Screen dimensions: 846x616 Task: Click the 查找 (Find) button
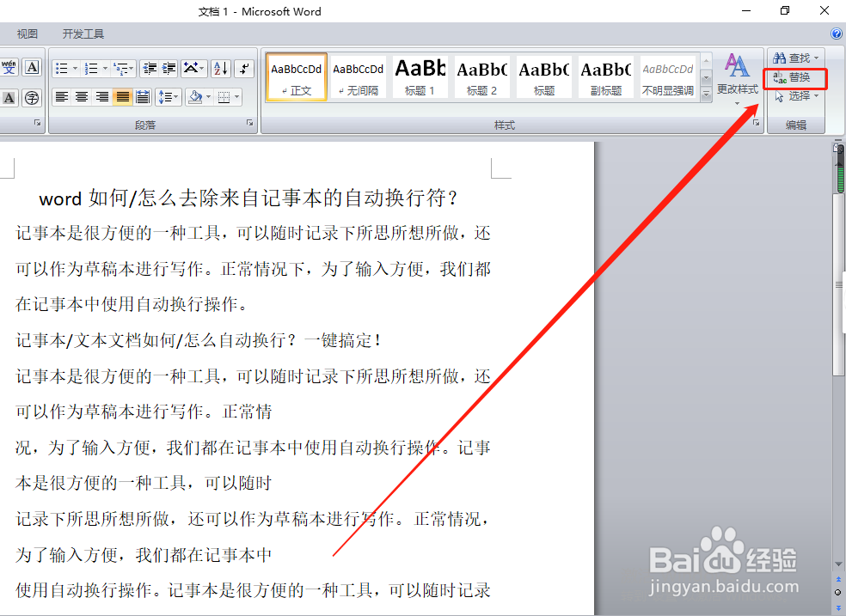[x=795, y=58]
